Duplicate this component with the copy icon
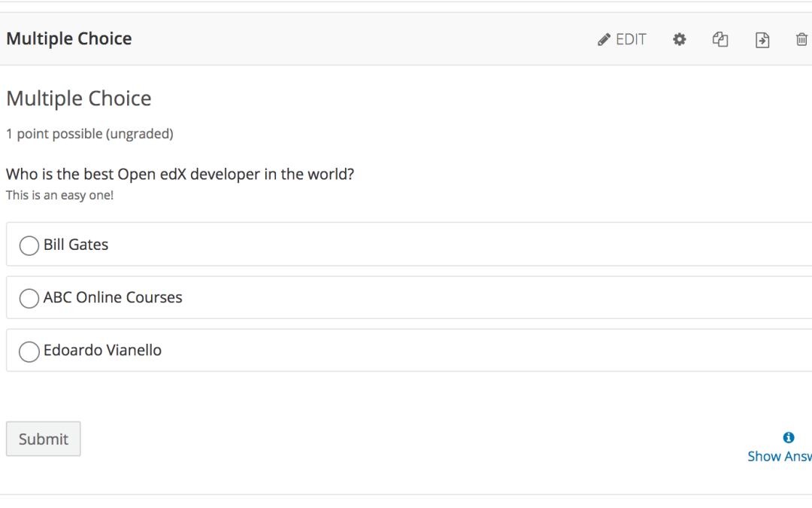This screenshot has height=508, width=812. coord(720,40)
